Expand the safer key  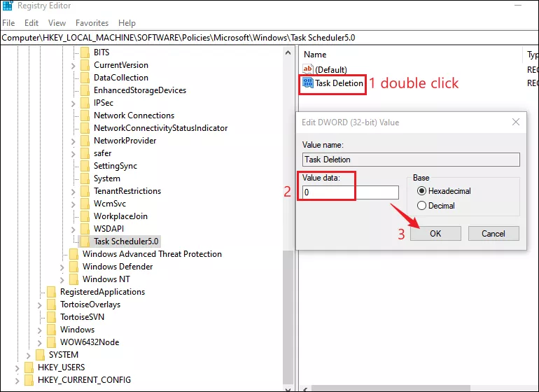[x=73, y=153]
